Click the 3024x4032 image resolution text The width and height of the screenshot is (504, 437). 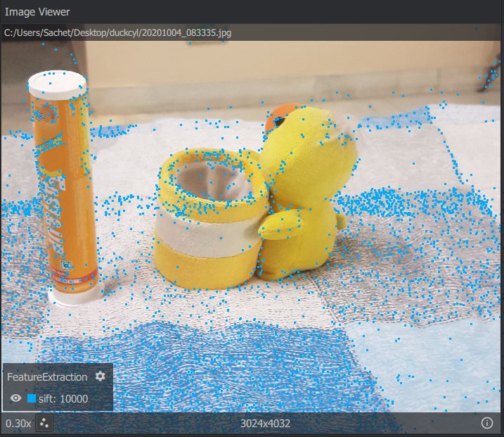[x=265, y=424]
